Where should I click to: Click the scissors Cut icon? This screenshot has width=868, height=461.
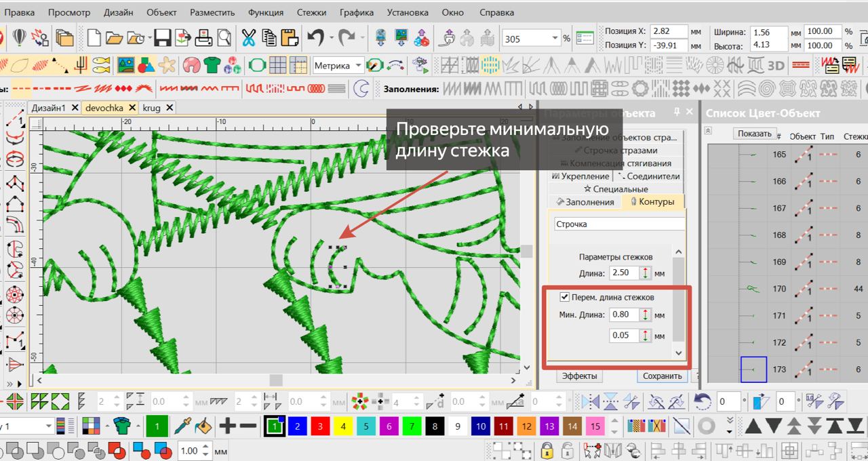249,38
